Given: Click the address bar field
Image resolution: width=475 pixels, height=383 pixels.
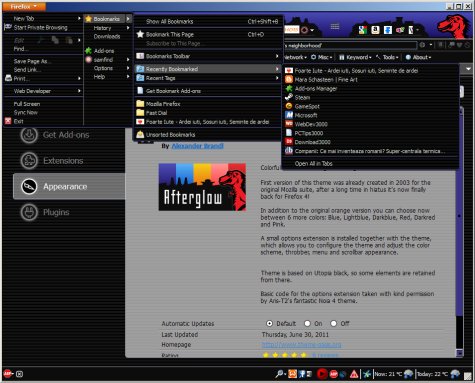Looking at the screenshot, I should point(350,45).
